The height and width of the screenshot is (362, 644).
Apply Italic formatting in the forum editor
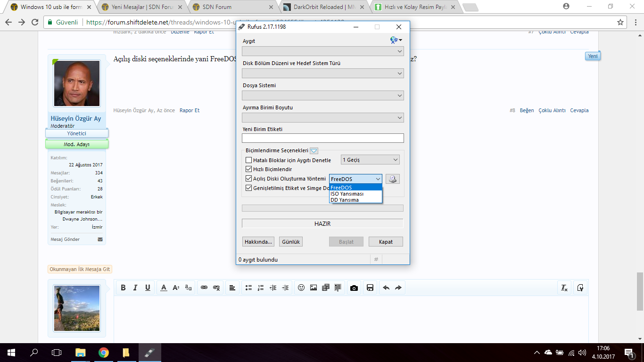[135, 288]
